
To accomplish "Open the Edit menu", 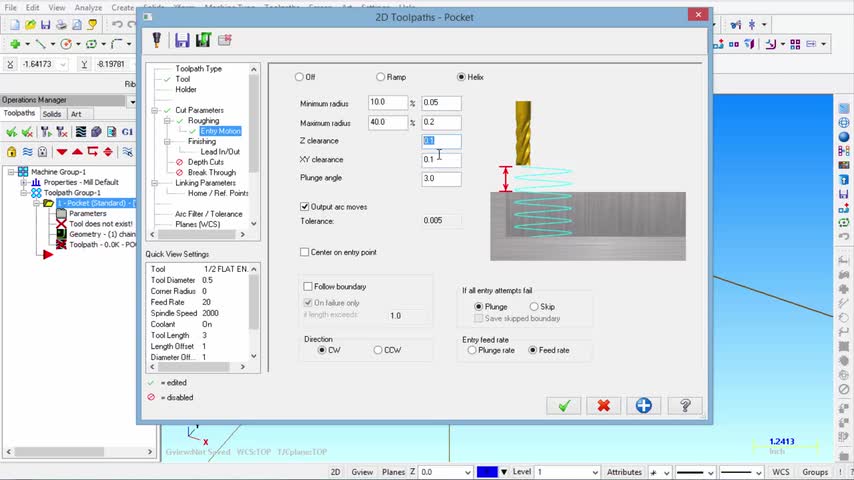I will click(x=33, y=8).
